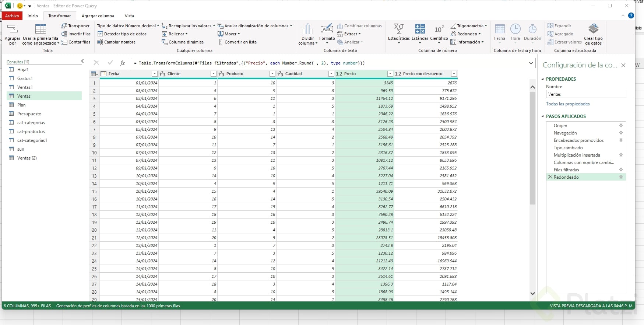Open Anular dinamización de columnas dropdown
Image resolution: width=644 pixels, height=325 pixels.
[255, 26]
